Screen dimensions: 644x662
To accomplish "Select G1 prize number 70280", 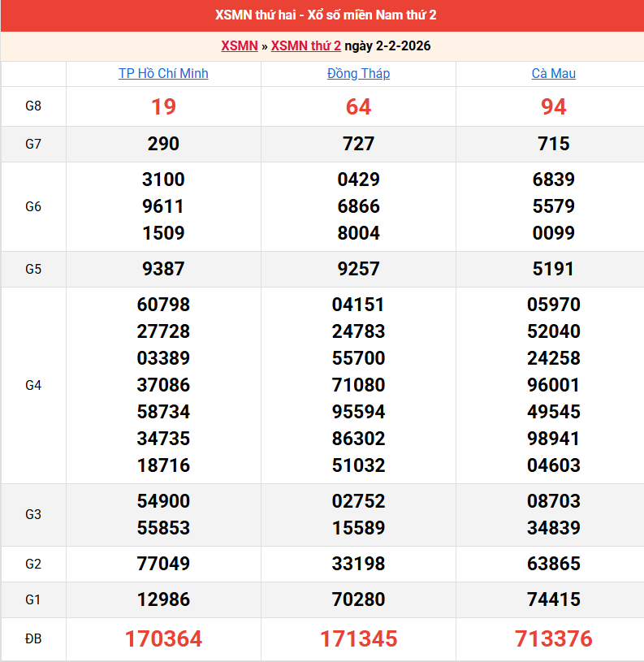I will pos(358,599).
